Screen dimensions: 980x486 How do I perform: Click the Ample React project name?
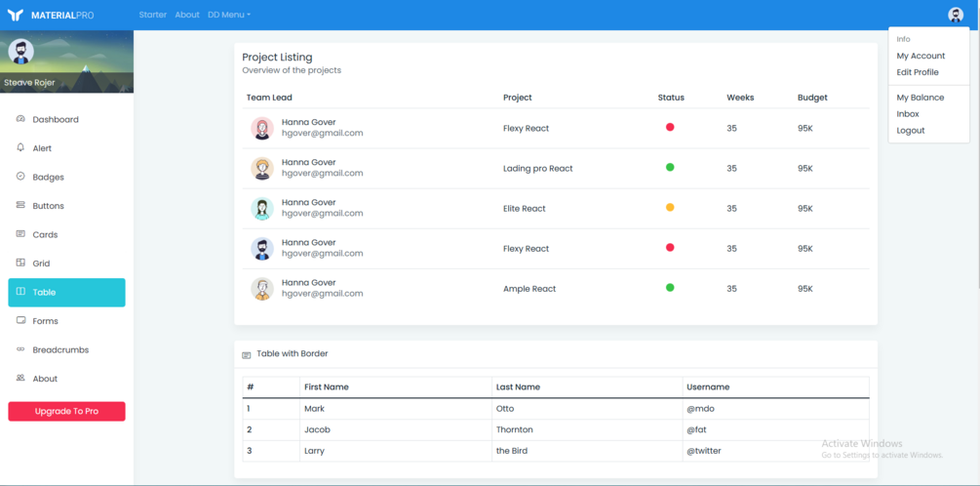529,288
